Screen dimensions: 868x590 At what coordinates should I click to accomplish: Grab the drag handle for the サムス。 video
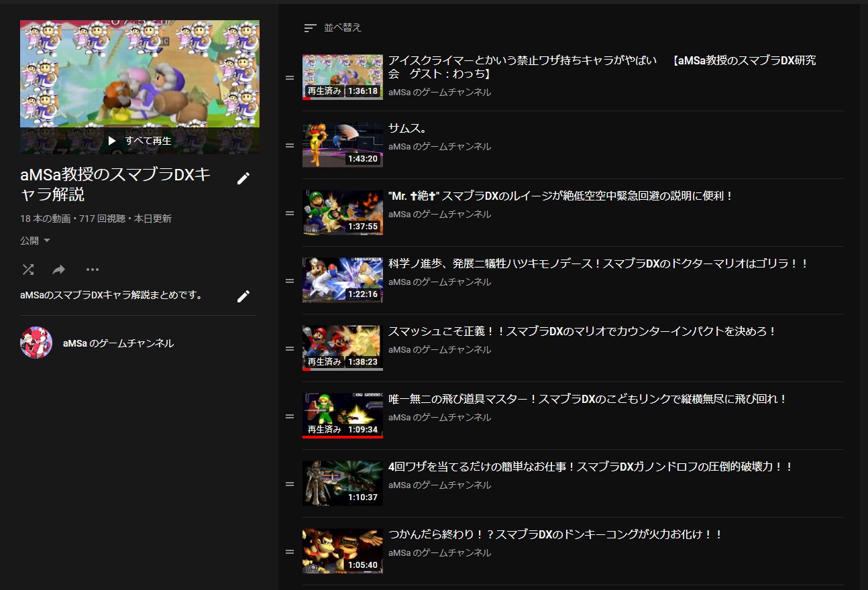tap(290, 145)
